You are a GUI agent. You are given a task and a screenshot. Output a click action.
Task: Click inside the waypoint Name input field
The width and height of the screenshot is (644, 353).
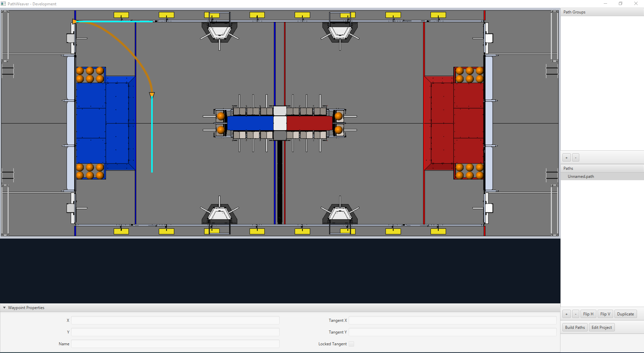(x=175, y=344)
